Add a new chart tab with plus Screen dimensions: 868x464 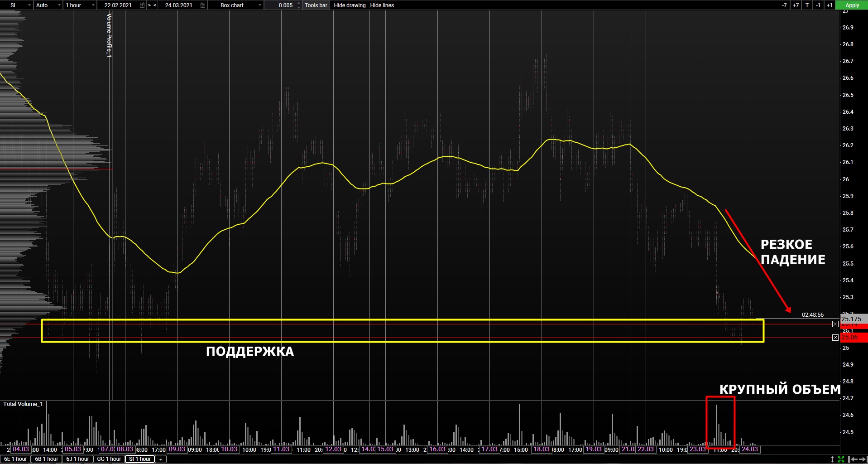(161, 459)
